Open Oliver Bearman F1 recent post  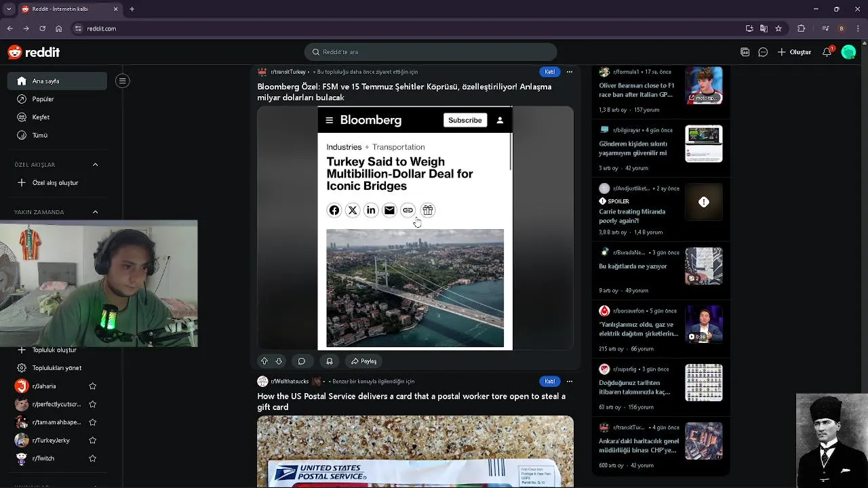[x=636, y=90]
